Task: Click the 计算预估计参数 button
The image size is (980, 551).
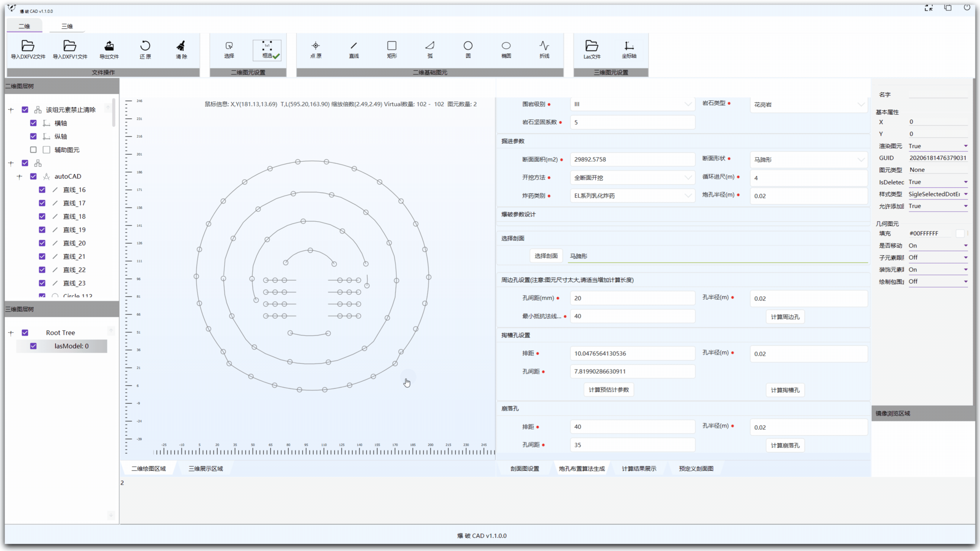Action: pyautogui.click(x=608, y=390)
